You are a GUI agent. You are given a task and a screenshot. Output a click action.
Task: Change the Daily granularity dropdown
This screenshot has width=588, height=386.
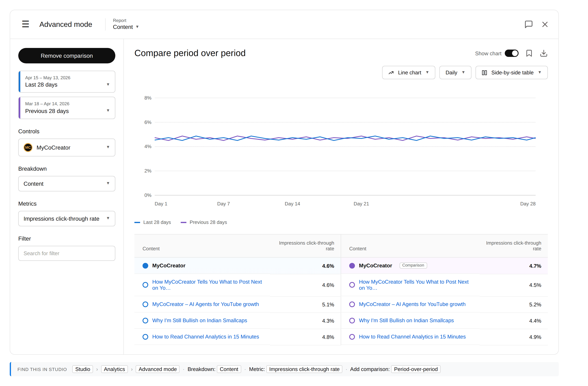click(455, 73)
